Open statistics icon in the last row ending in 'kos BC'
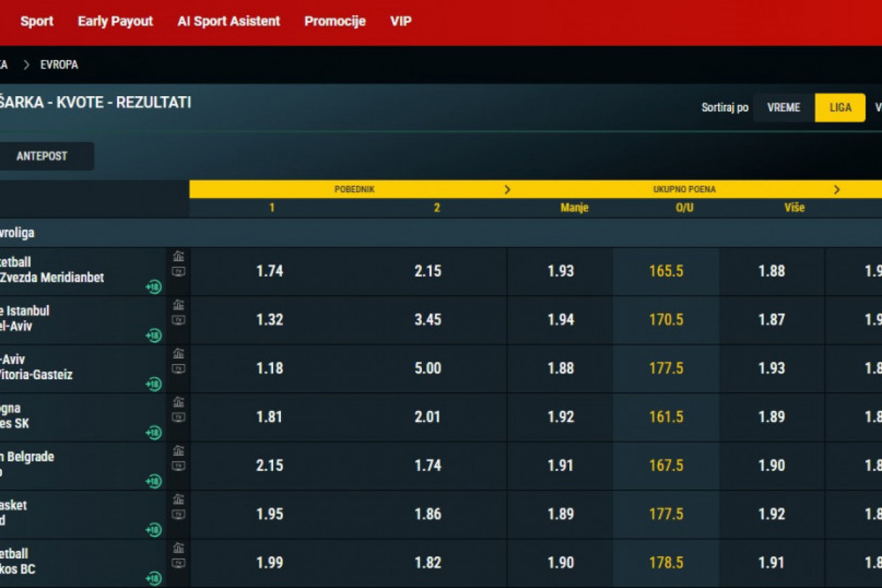Image resolution: width=882 pixels, height=588 pixels. (x=178, y=548)
